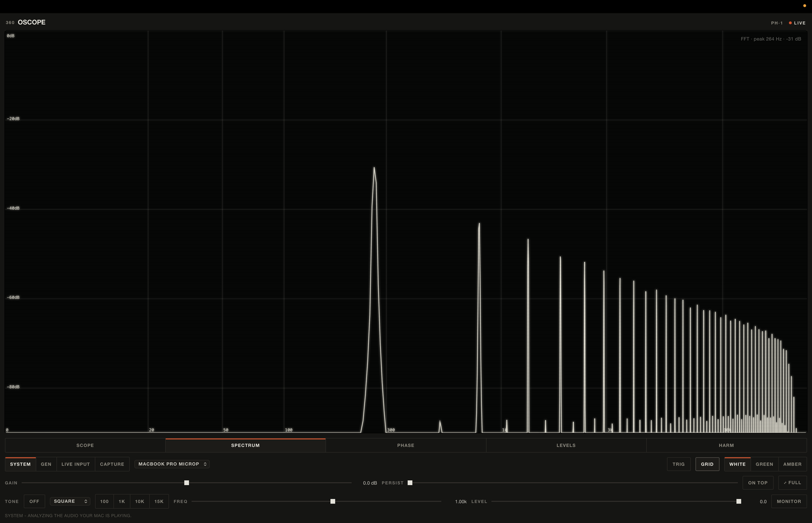Click the LEVEL slider handle

point(738,501)
